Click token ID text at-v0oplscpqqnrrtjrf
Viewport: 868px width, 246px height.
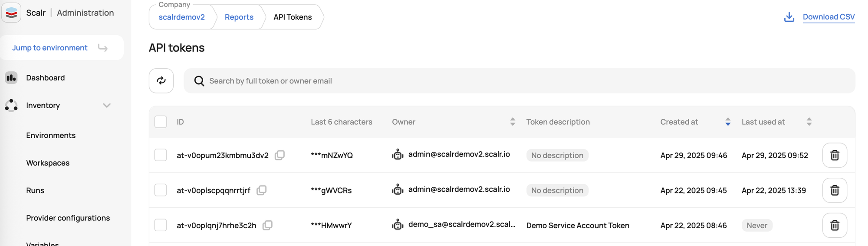click(213, 190)
